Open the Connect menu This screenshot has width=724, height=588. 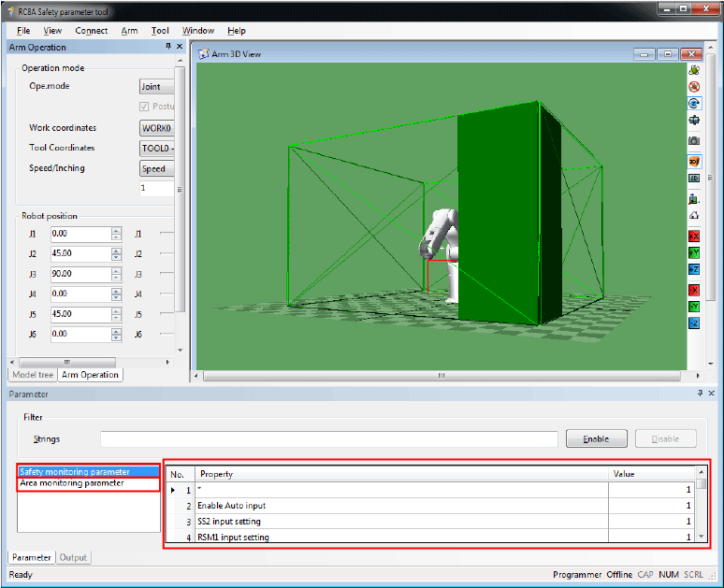click(x=91, y=31)
